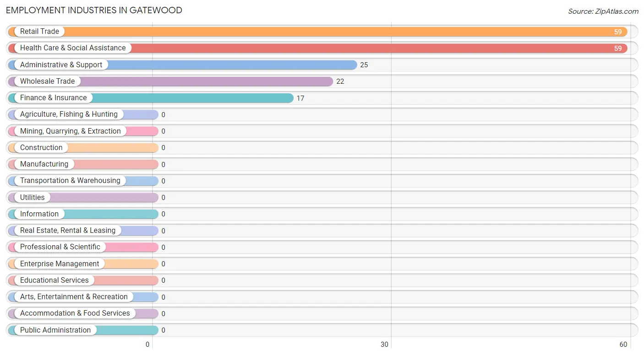Image resolution: width=644 pixels, height=355 pixels.
Task: Click Mining, Quarrying, & Extraction label
Action: click(71, 131)
